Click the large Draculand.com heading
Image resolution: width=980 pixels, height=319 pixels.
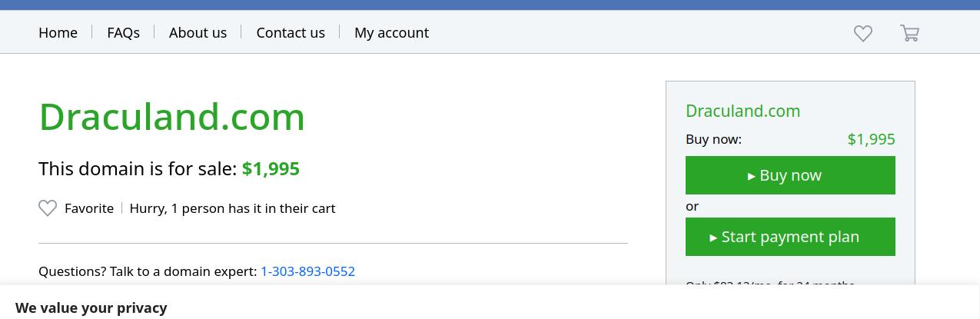171,117
